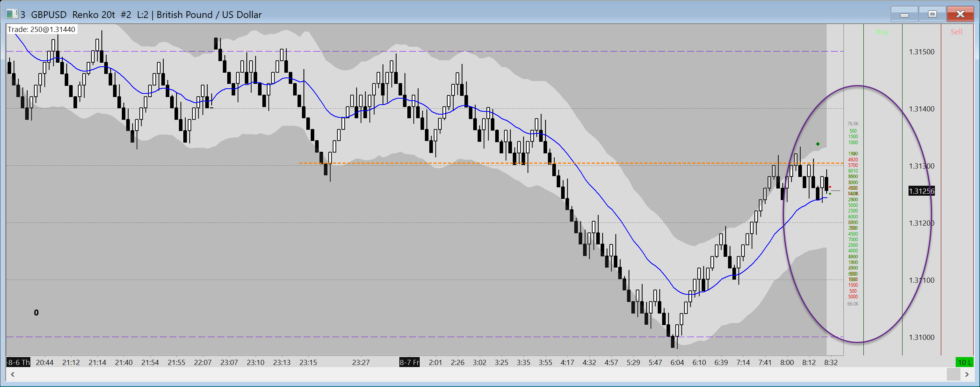Image resolution: width=980 pixels, height=387 pixels.
Task: Click the 6:04 time label
Action: click(x=677, y=362)
